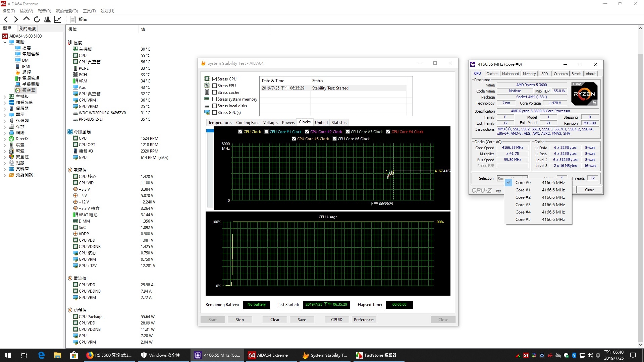
Task: Switch to Cooling Fans tab
Action: (x=248, y=123)
